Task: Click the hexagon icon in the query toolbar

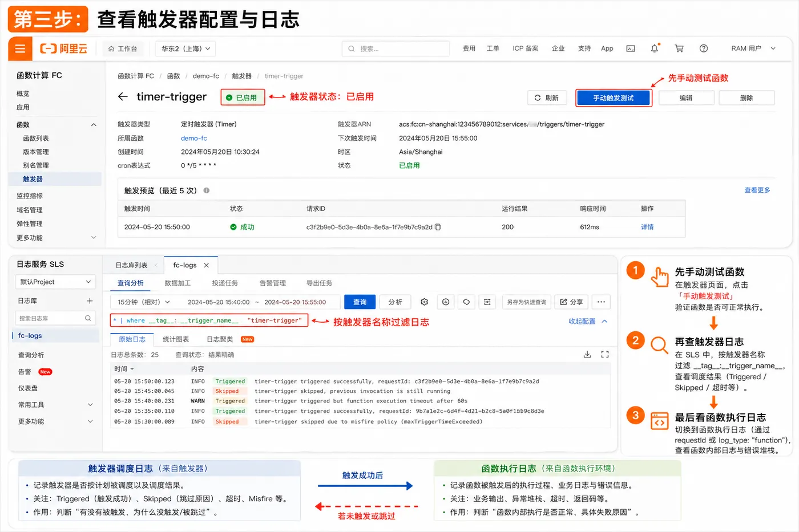Action: click(x=466, y=302)
